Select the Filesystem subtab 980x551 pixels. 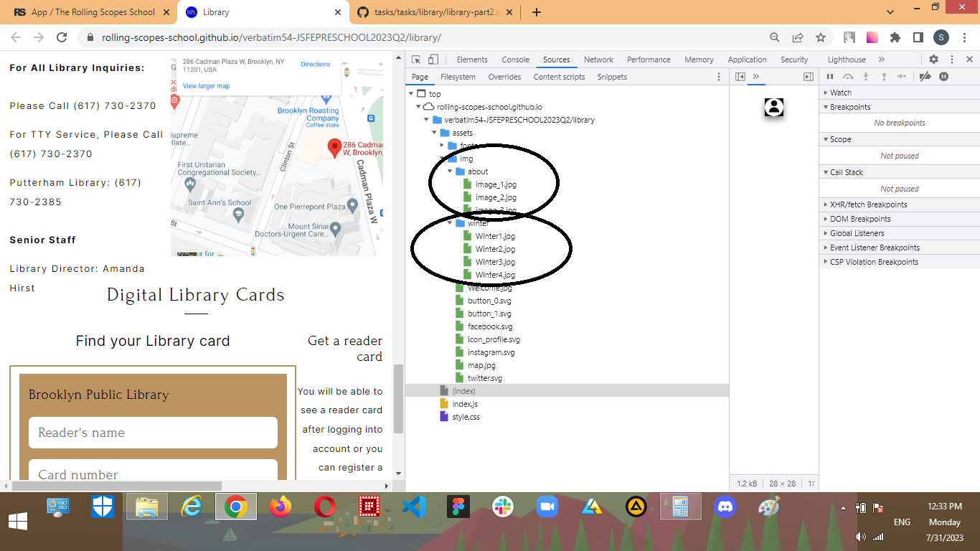coord(458,77)
